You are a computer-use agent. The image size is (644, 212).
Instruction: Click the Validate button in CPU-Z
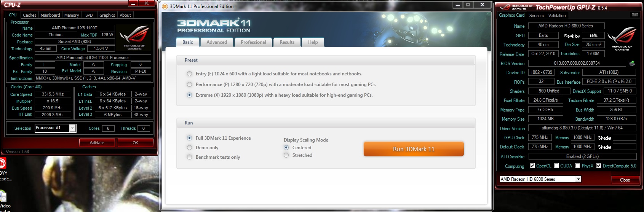coord(97,143)
